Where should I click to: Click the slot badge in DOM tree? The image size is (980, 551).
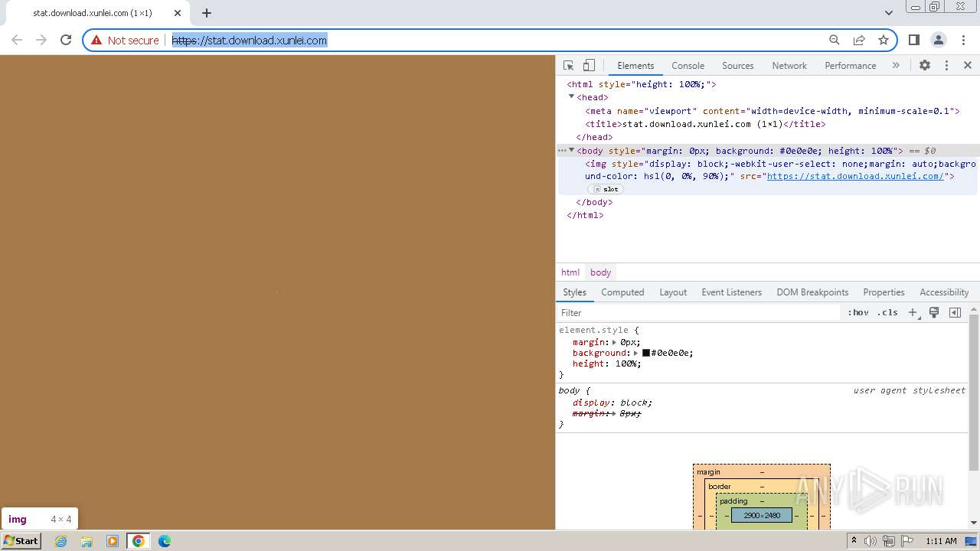(x=606, y=189)
